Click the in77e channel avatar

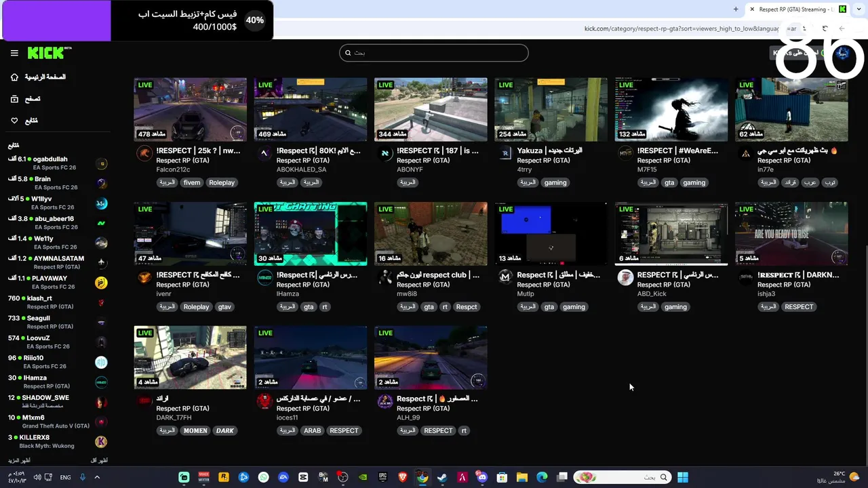point(745,154)
